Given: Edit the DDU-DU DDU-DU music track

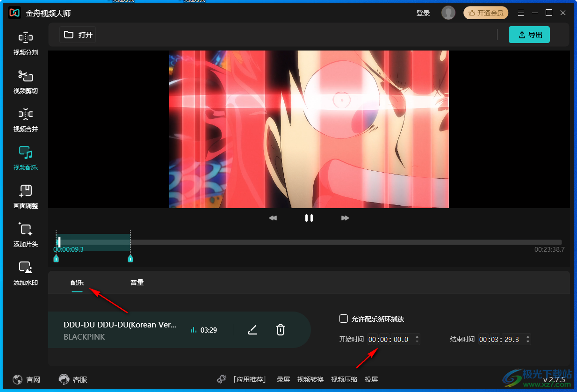Looking at the screenshot, I should pos(252,330).
